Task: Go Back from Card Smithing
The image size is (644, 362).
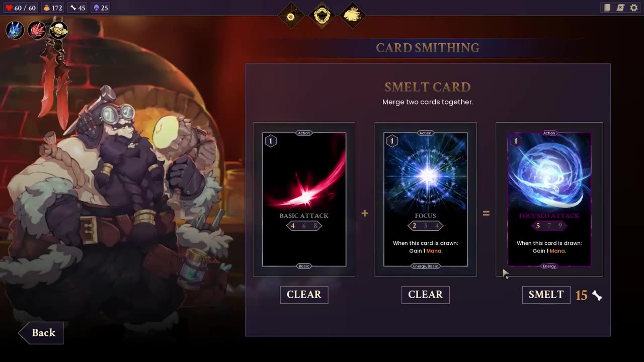Action: (41, 333)
